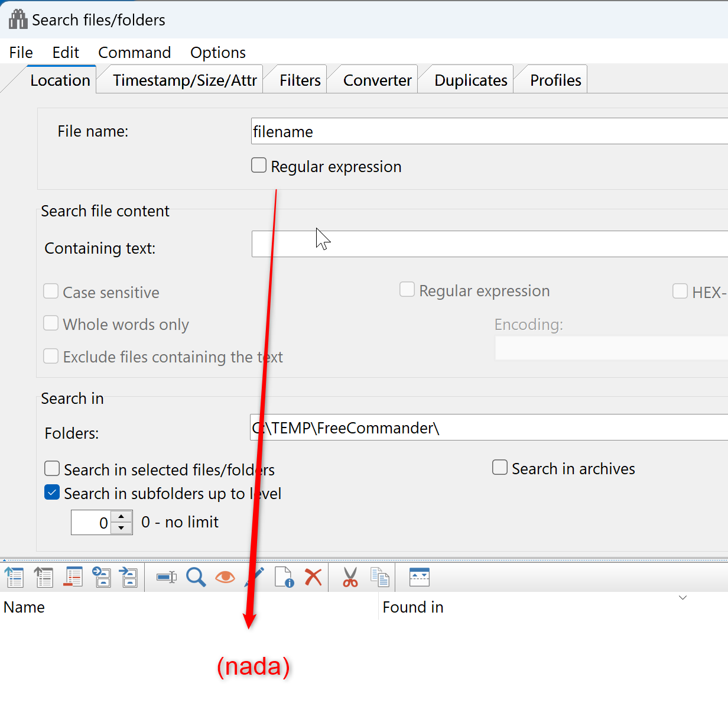The image size is (728, 706).
Task: Click the red X delete icon
Action: pyautogui.click(x=313, y=577)
